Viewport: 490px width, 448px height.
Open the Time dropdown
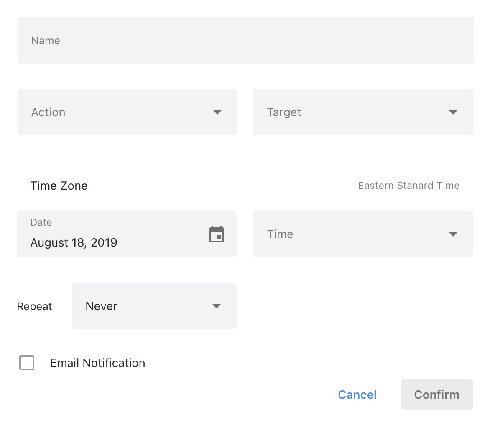click(x=363, y=234)
